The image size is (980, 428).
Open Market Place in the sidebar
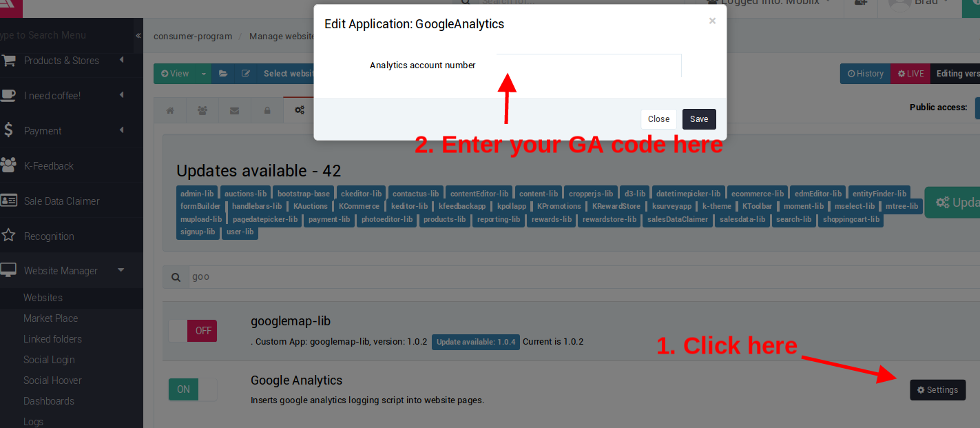(x=50, y=318)
